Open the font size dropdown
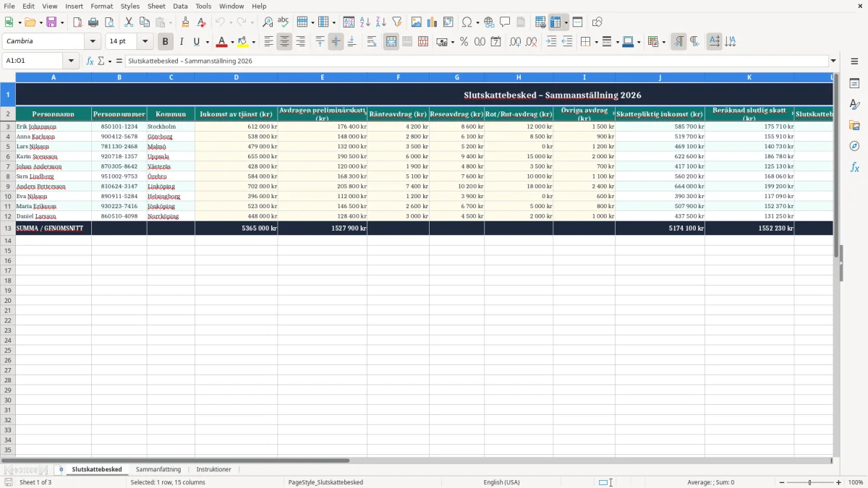This screenshot has width=868, height=488. (x=145, y=42)
